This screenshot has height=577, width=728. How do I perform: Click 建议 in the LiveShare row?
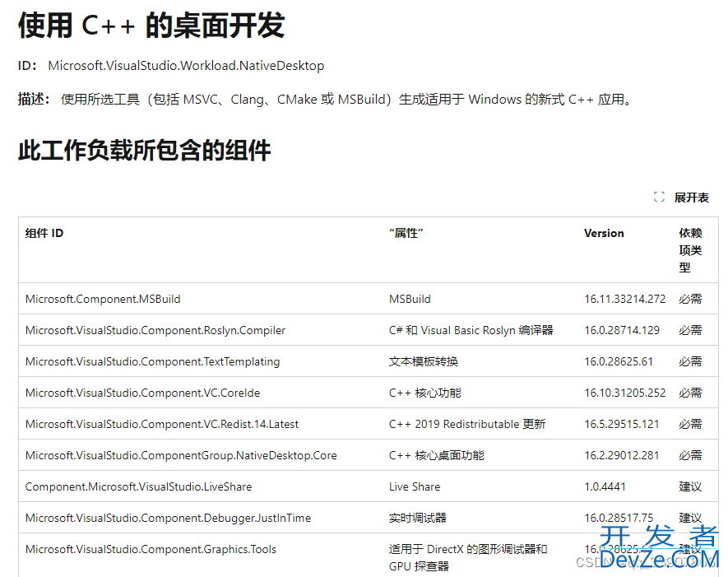click(x=690, y=487)
